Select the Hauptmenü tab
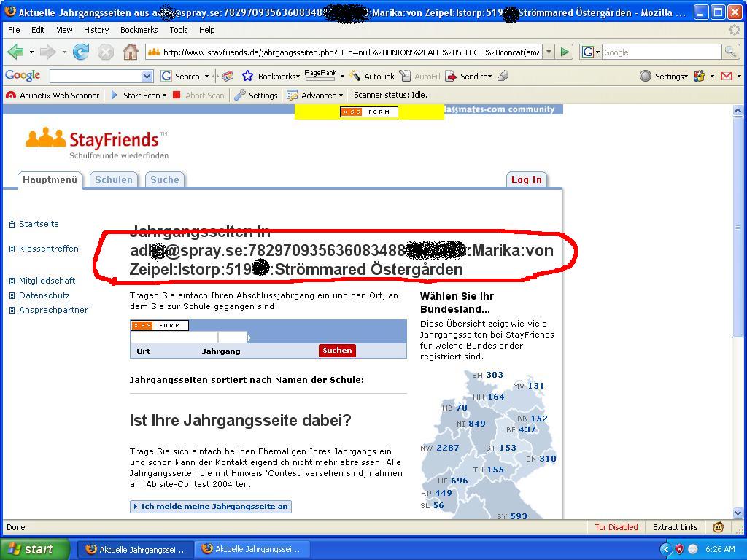747x560 pixels. pyautogui.click(x=50, y=180)
